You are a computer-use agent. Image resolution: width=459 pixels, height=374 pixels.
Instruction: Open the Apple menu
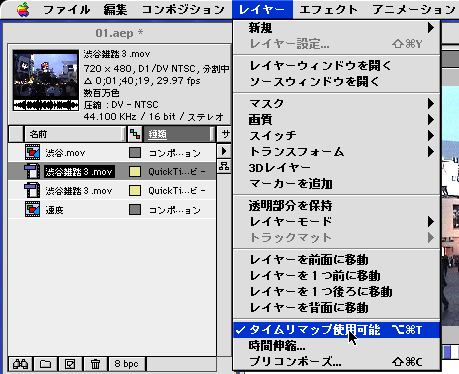[23, 9]
